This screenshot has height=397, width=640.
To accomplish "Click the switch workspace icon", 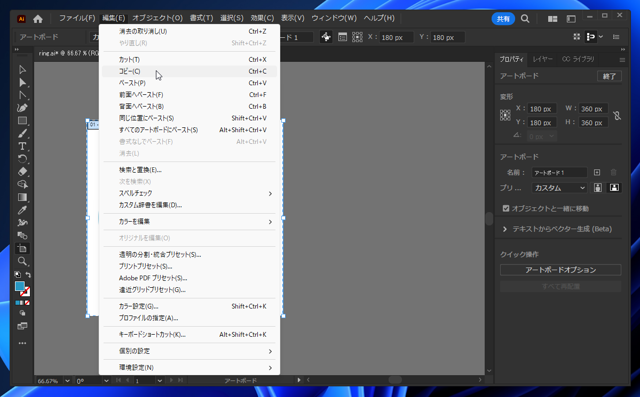I will [x=571, y=19].
